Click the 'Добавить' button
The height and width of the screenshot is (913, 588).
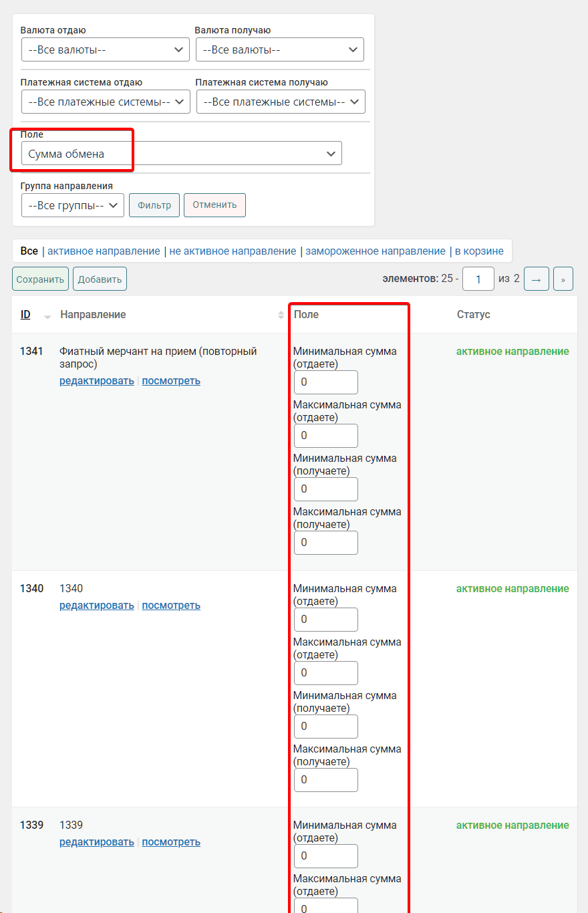(x=100, y=279)
